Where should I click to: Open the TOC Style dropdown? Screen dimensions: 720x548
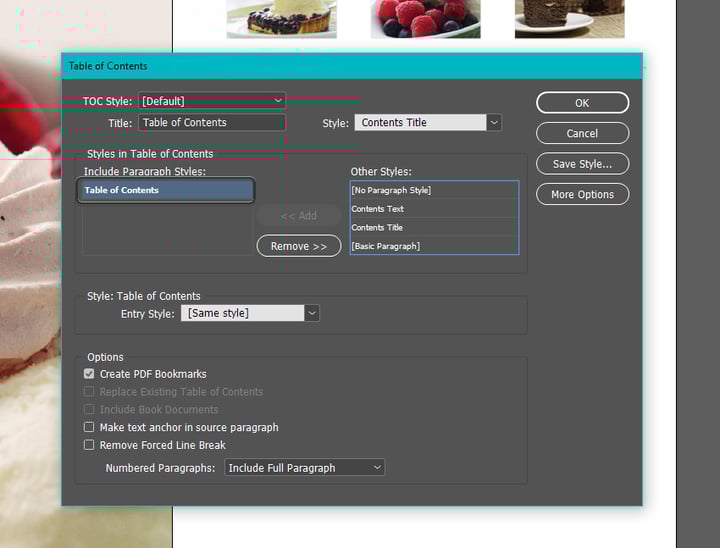pyautogui.click(x=212, y=101)
